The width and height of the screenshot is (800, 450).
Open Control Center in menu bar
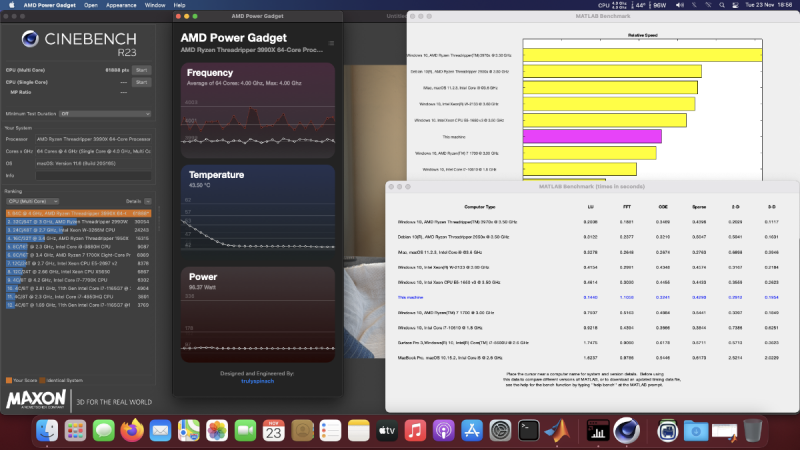[x=735, y=5]
